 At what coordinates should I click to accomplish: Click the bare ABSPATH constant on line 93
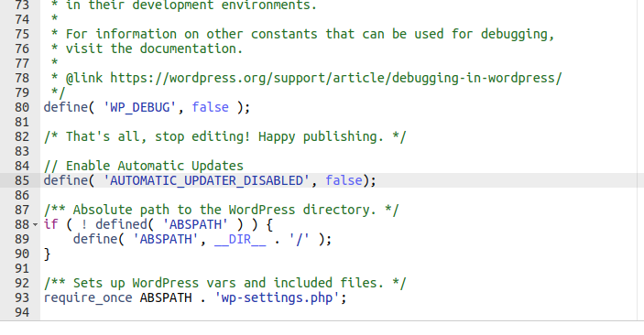[166, 298]
